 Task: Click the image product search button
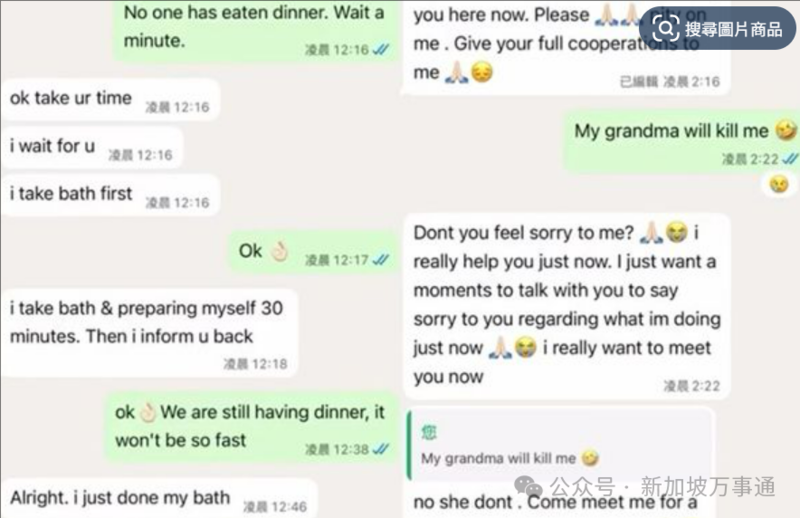[717, 28]
